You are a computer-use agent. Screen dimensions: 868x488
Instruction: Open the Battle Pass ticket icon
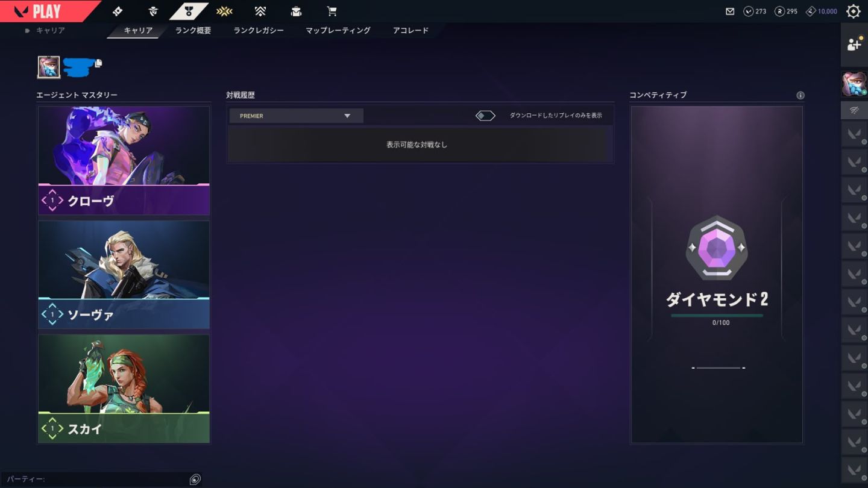(x=118, y=11)
